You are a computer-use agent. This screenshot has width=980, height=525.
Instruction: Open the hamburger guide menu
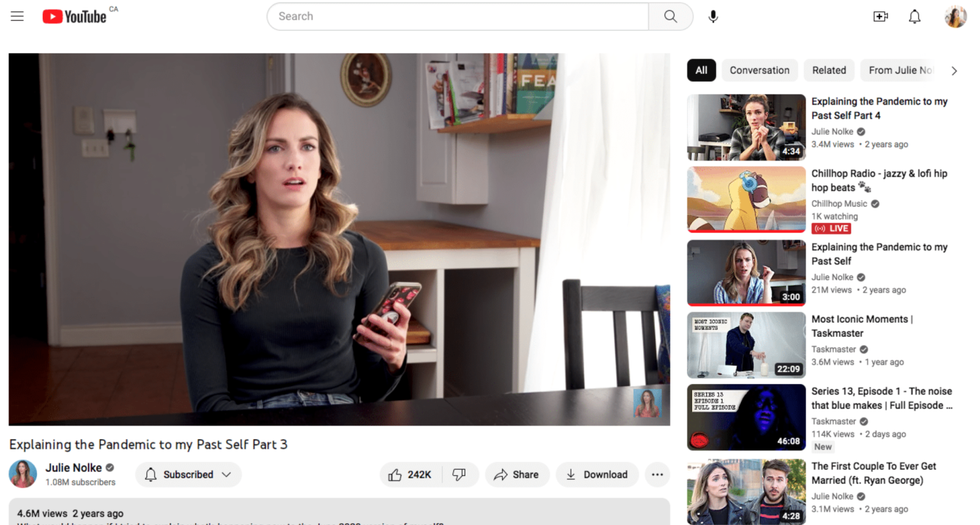point(17,17)
